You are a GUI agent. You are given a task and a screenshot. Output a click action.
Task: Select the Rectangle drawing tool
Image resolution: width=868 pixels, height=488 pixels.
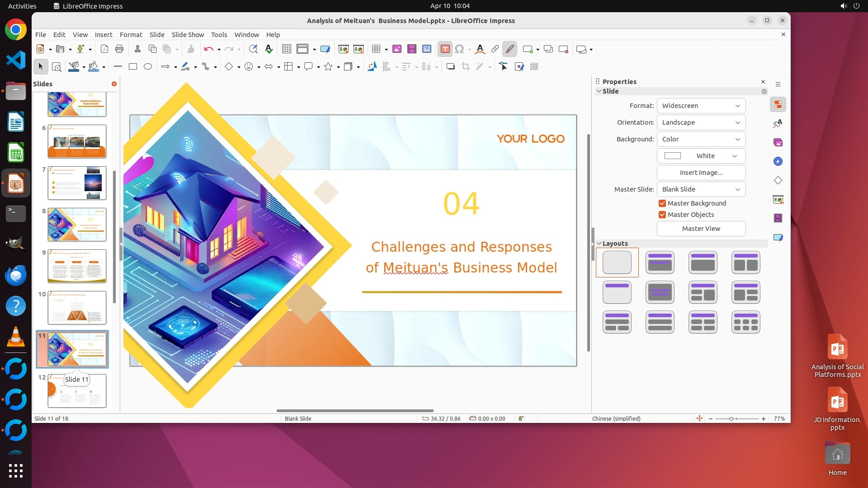pyautogui.click(x=133, y=67)
